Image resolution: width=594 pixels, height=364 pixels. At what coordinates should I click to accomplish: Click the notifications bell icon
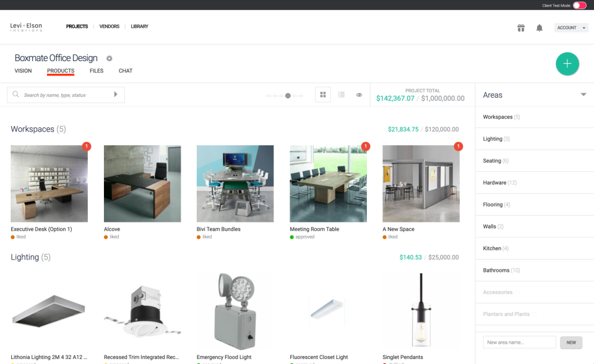pyautogui.click(x=538, y=27)
